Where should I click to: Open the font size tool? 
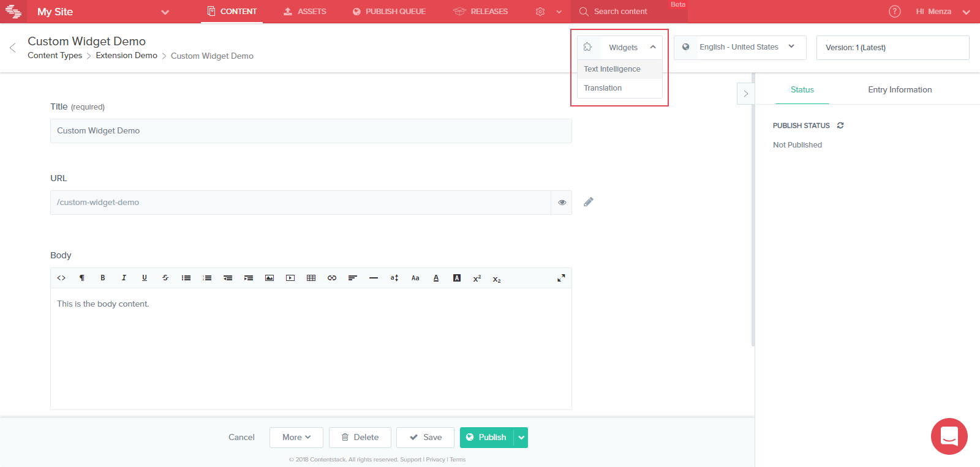tap(394, 278)
